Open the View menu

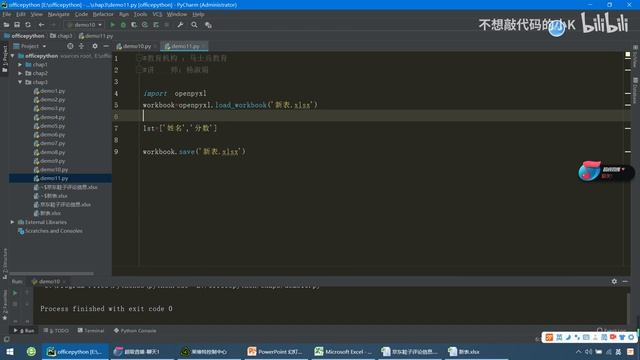point(36,14)
